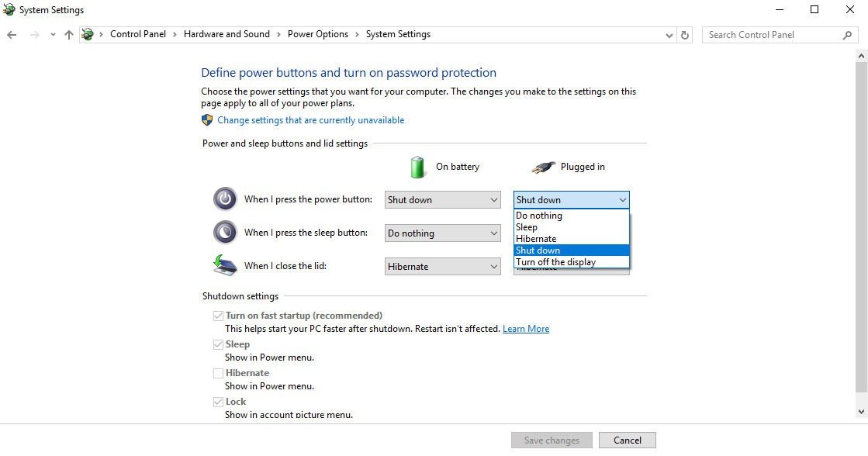Enable Hibernate power menu checkbox
This screenshot has height=456, width=868.
[218, 374]
